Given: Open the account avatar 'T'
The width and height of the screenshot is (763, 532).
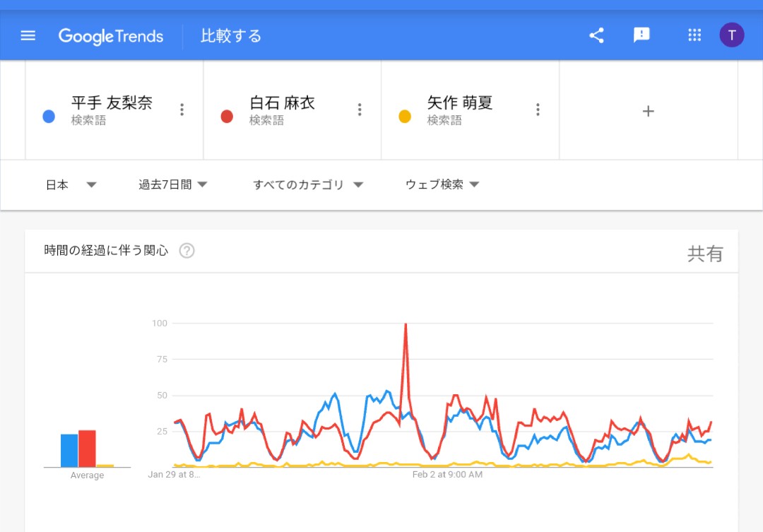Looking at the screenshot, I should coord(732,35).
